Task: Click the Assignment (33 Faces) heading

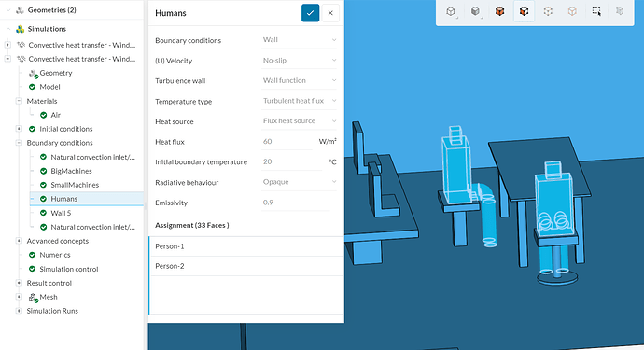Action: (x=192, y=225)
